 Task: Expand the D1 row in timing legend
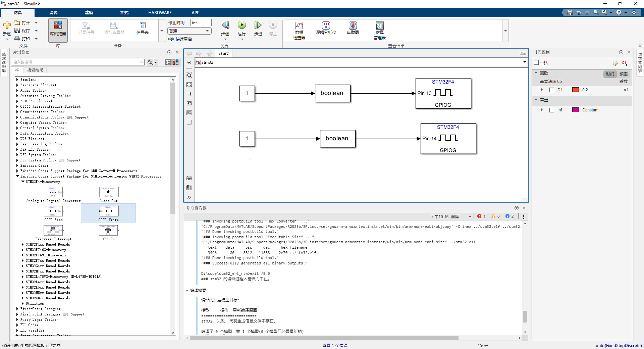[542, 90]
